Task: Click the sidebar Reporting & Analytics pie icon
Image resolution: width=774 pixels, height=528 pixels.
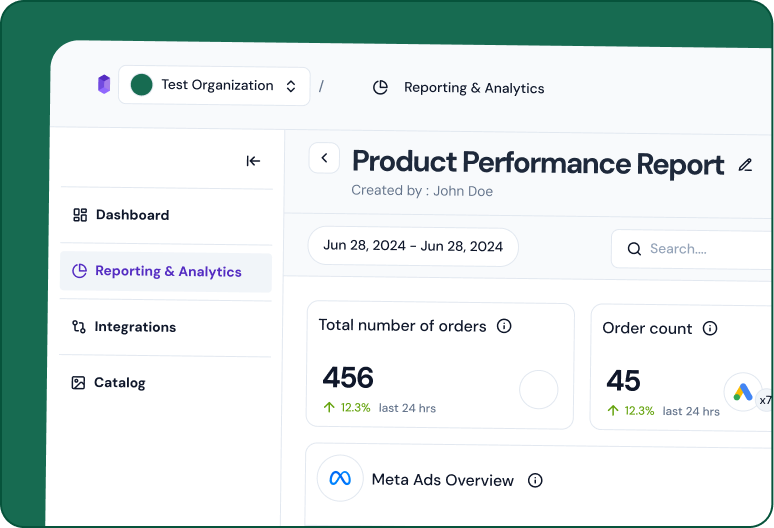Action: point(79,270)
